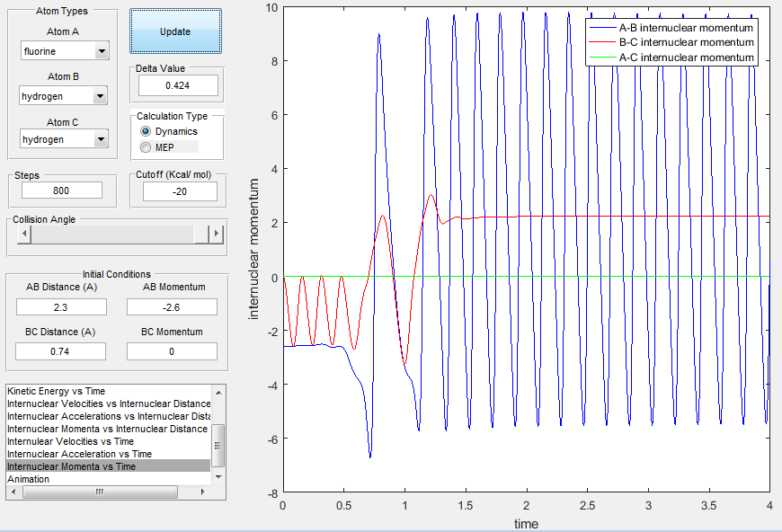Click the Collision Angle slider left arrow

[23, 234]
